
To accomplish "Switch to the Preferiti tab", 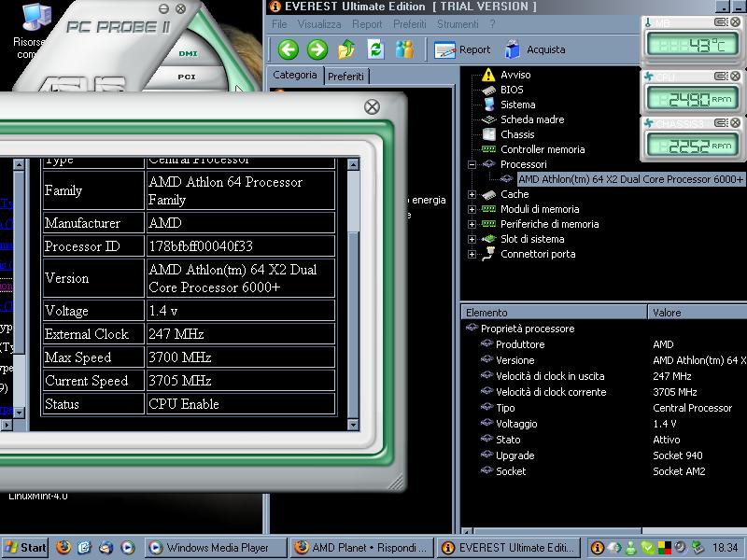I will click(345, 77).
